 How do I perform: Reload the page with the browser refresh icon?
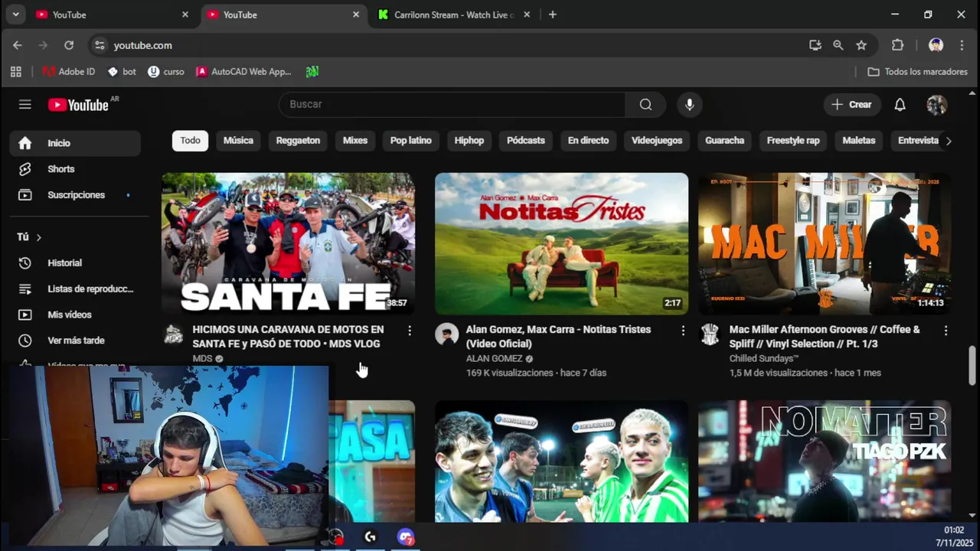[x=69, y=45]
